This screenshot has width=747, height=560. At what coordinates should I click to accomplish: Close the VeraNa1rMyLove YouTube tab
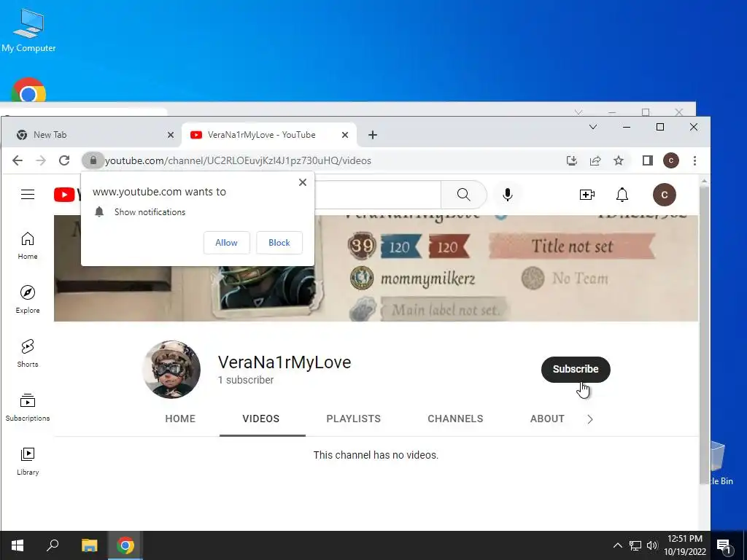coord(345,135)
